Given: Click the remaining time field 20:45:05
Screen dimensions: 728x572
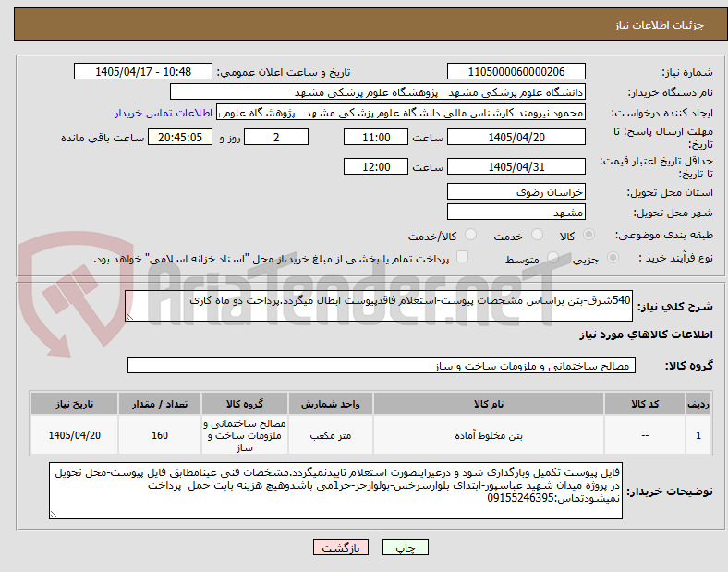Looking at the screenshot, I should tap(180, 138).
